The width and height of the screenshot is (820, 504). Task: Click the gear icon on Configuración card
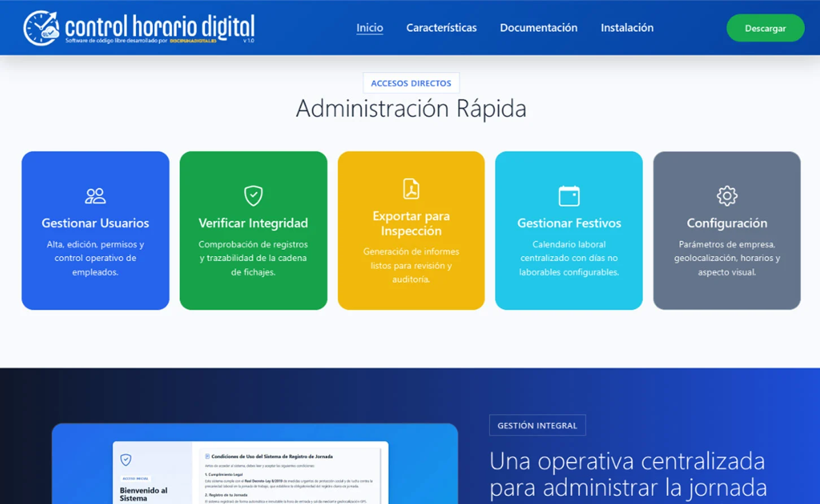727,196
